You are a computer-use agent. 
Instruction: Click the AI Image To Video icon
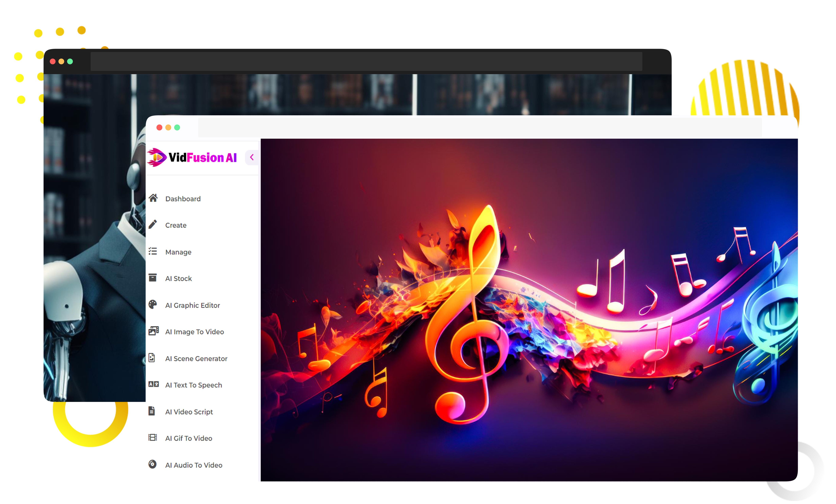coord(153,331)
